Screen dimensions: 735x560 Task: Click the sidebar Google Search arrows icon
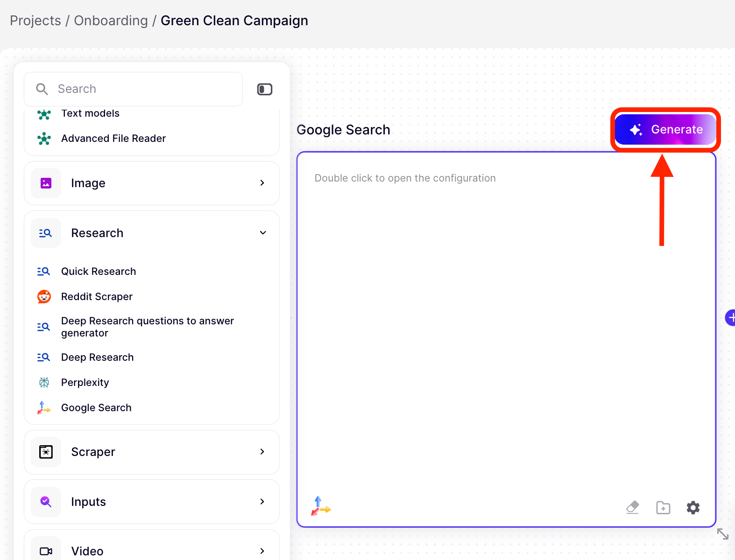(43, 408)
